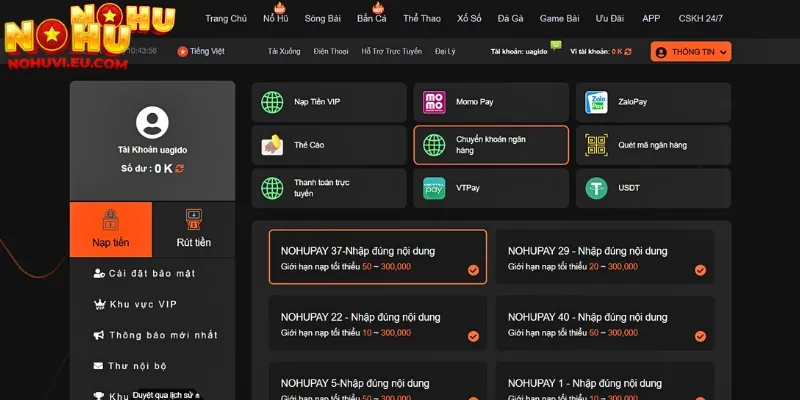
Task: Open the Bắn Cá menu
Action: [x=371, y=19]
